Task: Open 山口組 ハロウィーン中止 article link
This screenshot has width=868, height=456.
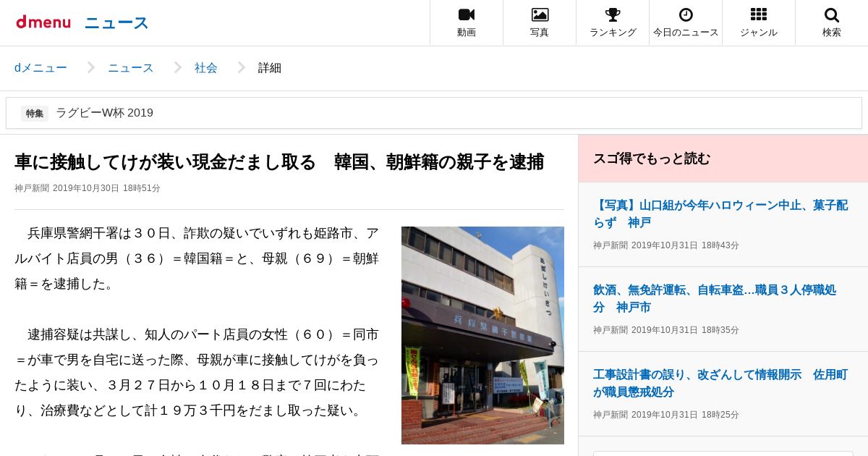Action: point(720,214)
